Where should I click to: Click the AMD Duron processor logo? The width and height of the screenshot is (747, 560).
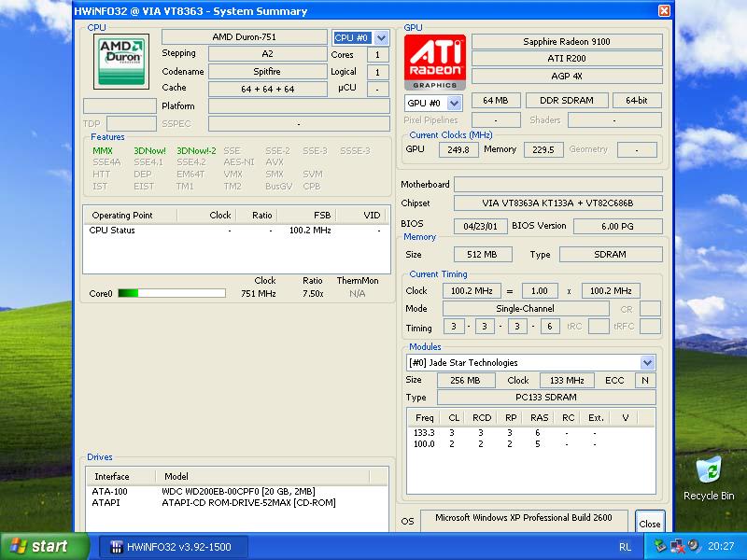click(x=121, y=62)
